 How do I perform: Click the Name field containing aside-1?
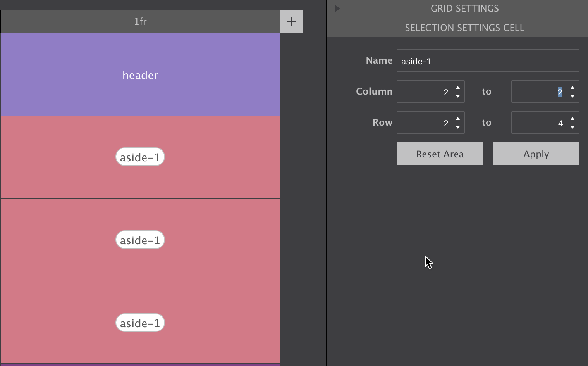coord(487,61)
